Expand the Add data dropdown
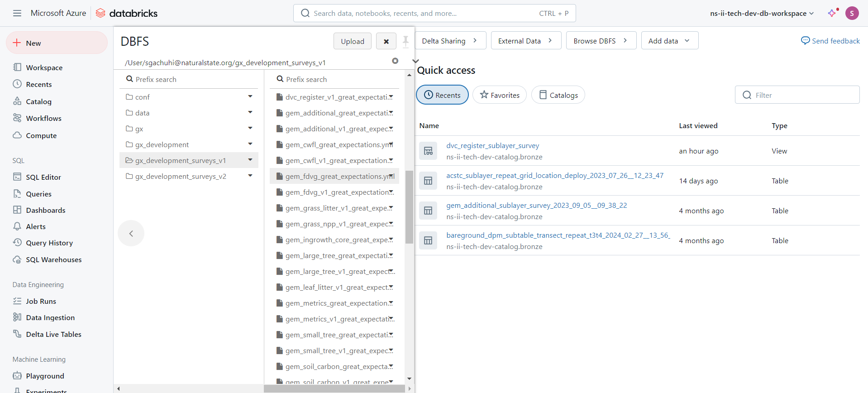This screenshot has height=393, width=868. coord(670,41)
